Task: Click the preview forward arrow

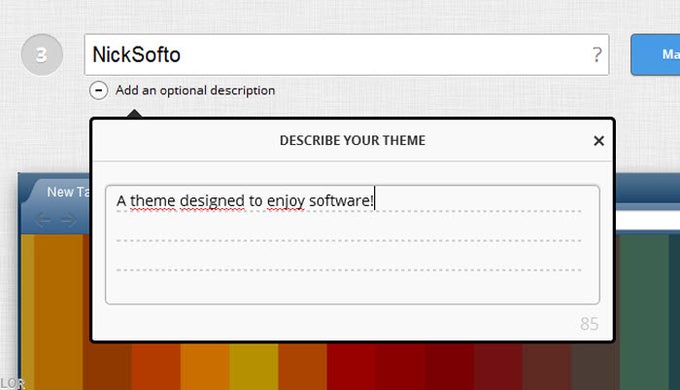Action: click(69, 220)
